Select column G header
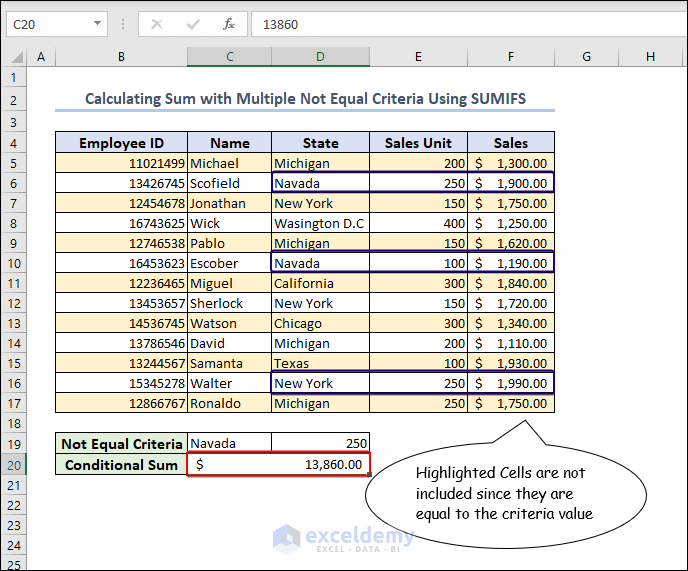Viewport: 688px width, 571px height. (x=587, y=57)
